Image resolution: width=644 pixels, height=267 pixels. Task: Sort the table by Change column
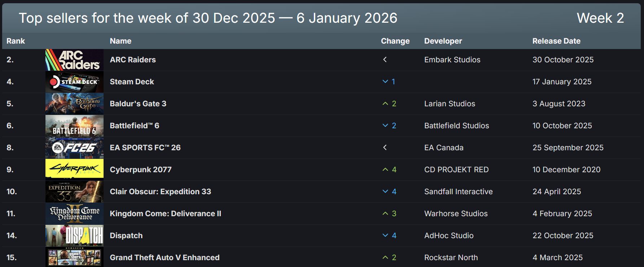[395, 41]
